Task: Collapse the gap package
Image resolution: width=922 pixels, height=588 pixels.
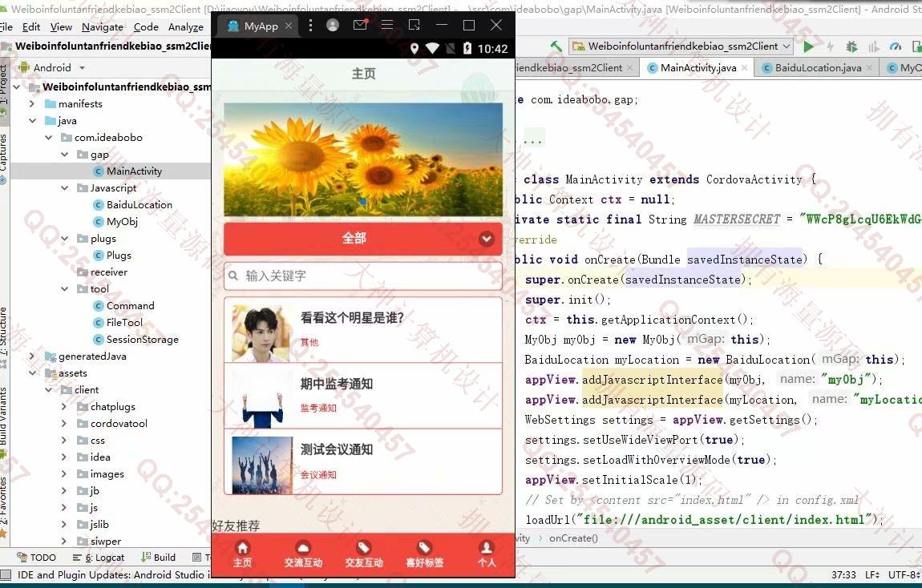Action: 64,155
